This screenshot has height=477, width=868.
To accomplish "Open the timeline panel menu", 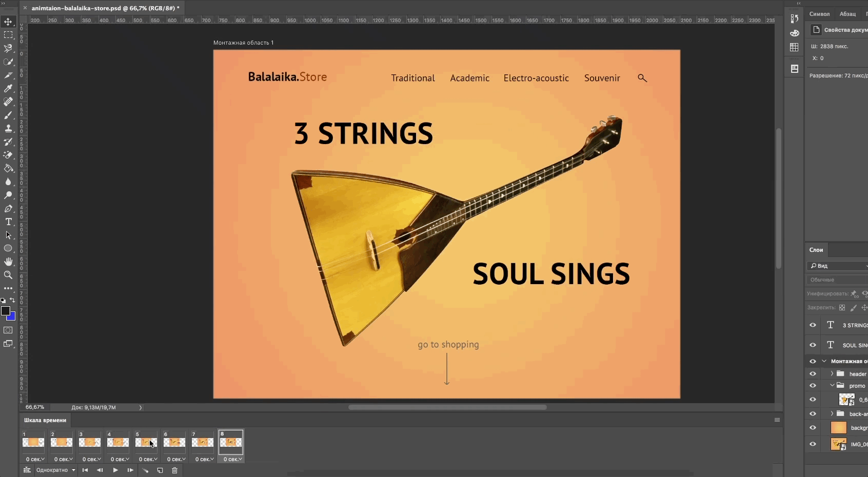I will pos(777,420).
